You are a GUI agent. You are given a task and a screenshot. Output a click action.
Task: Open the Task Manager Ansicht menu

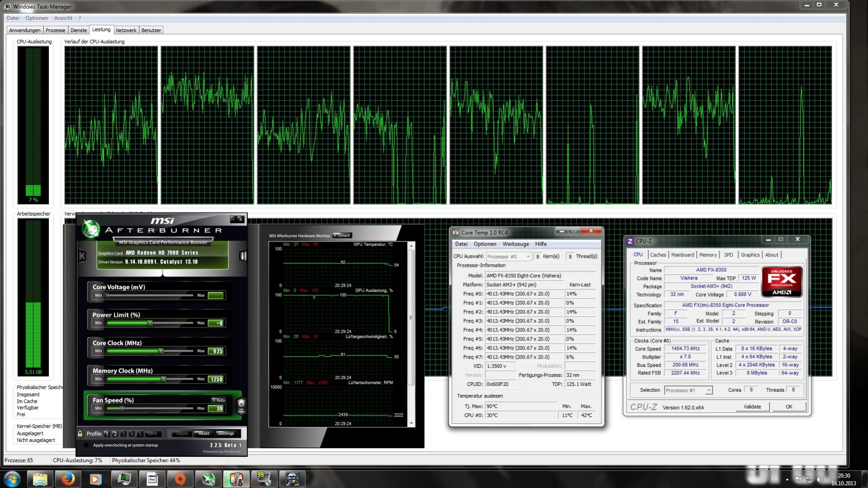click(x=63, y=18)
